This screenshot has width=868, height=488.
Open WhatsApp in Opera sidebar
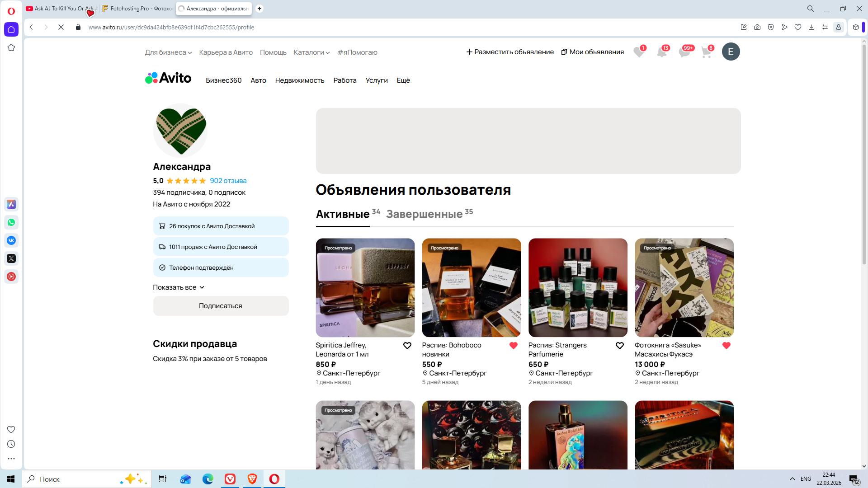(11, 222)
